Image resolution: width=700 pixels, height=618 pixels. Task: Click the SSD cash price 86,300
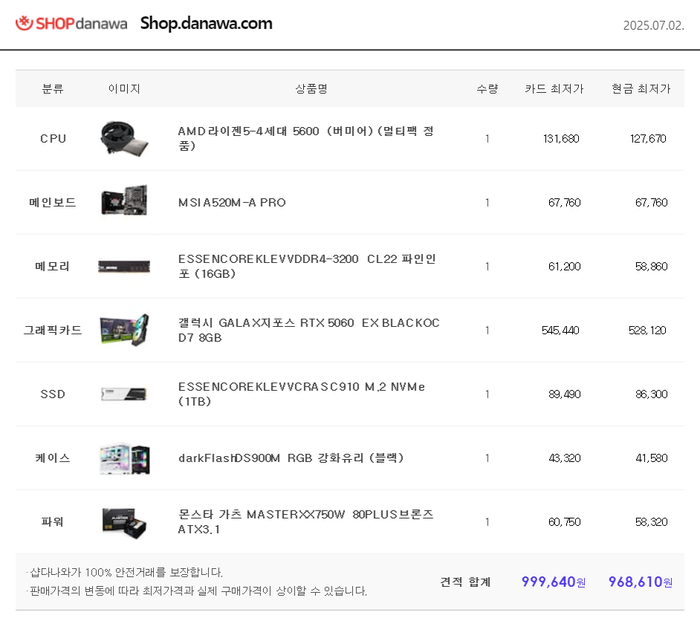point(651,394)
